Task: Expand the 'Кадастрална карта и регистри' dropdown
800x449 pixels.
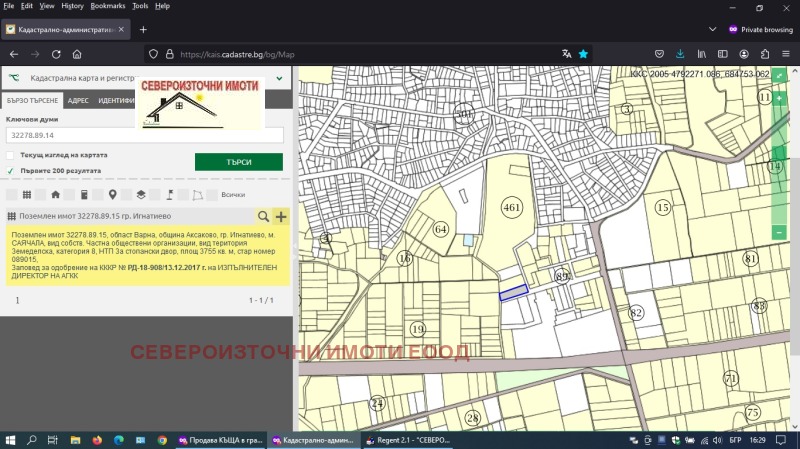Action: click(x=278, y=77)
